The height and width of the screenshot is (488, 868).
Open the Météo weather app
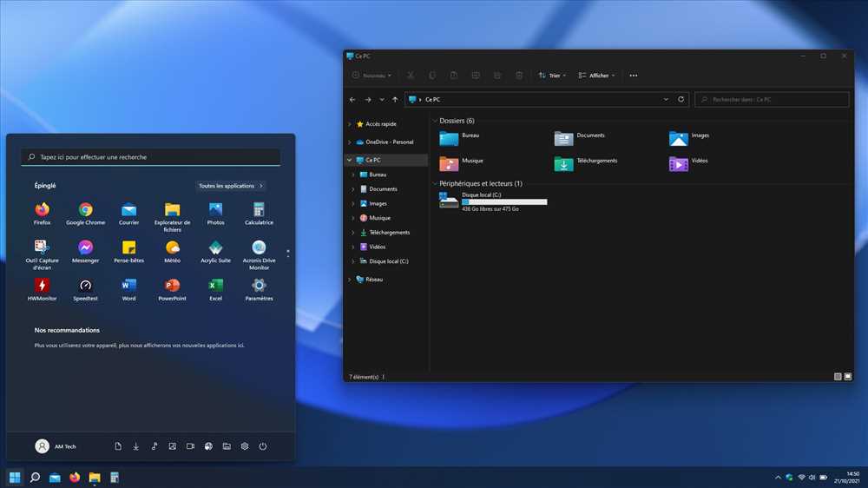[172, 252]
